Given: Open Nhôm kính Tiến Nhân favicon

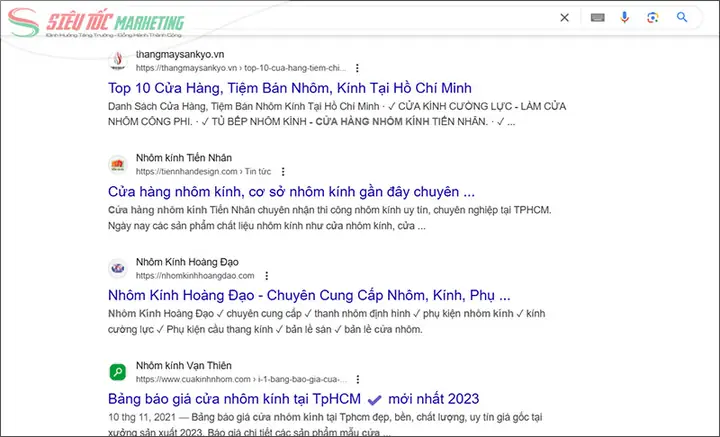Looking at the screenshot, I should pyautogui.click(x=118, y=164).
